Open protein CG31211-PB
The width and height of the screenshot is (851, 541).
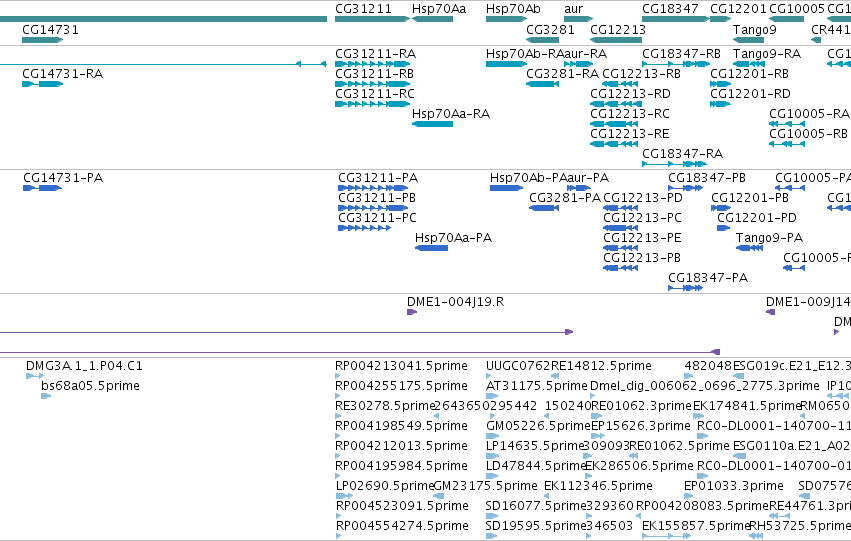373,208
